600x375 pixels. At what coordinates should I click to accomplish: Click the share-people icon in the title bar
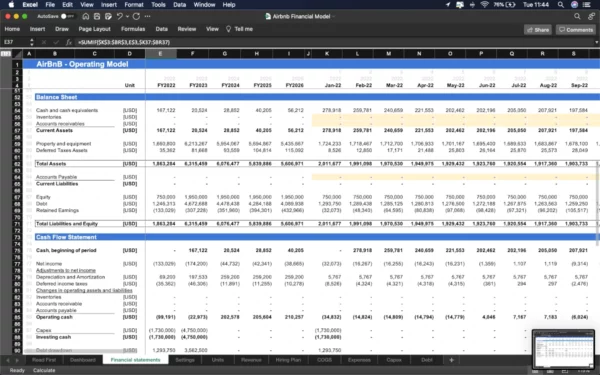pos(592,16)
